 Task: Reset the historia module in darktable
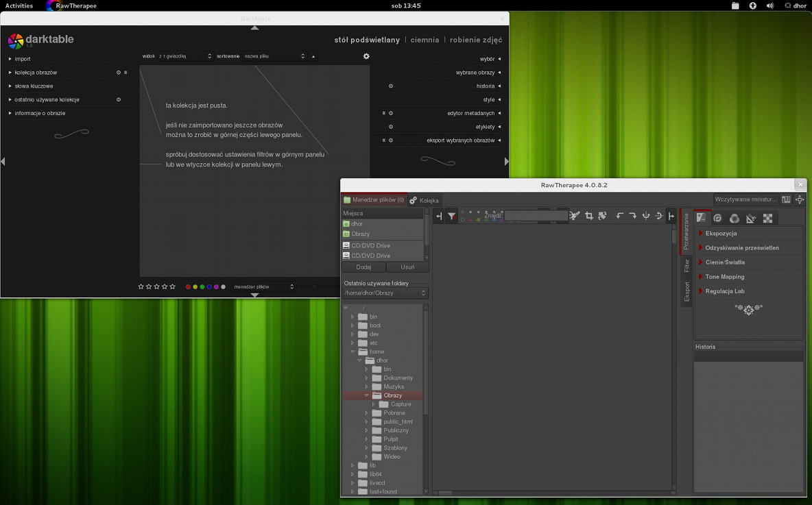pyautogui.click(x=391, y=86)
